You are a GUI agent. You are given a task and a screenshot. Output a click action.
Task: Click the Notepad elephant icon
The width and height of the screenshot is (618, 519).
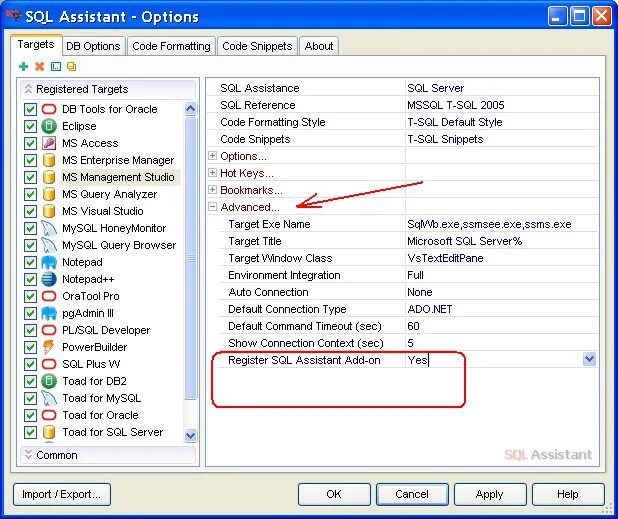click(49, 262)
